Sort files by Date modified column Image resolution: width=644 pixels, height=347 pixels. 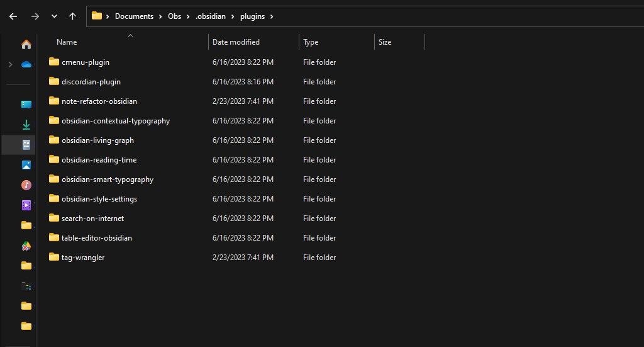(236, 42)
